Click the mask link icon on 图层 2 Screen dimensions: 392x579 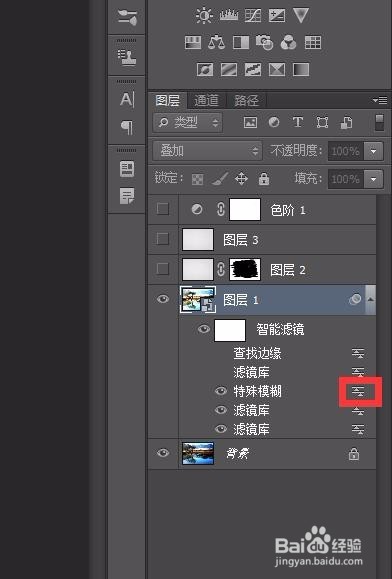click(x=221, y=269)
